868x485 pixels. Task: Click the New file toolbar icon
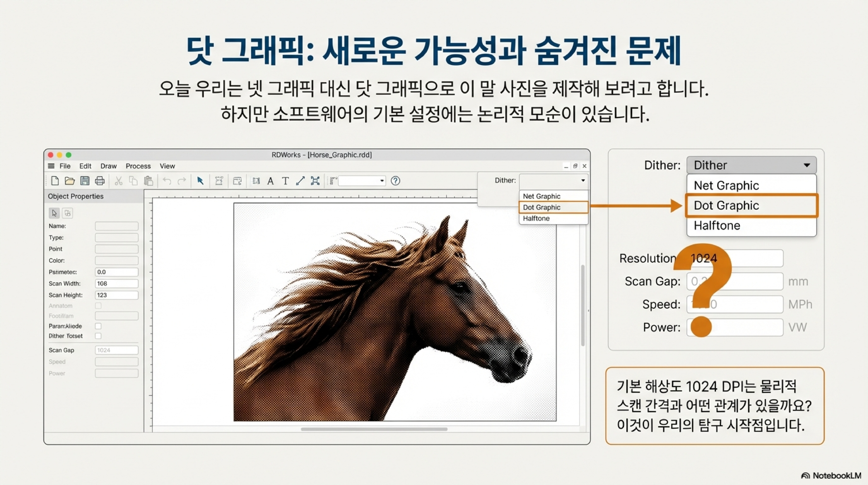point(55,181)
